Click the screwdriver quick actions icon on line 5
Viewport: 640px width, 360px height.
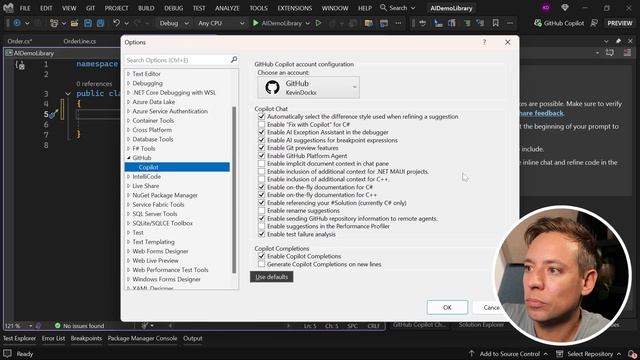tap(53, 114)
